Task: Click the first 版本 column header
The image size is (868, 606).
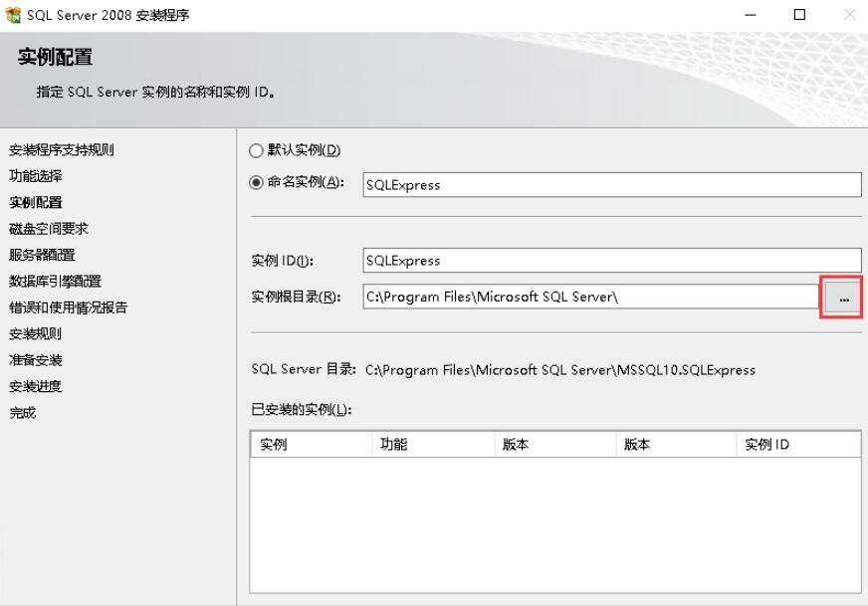Action: (x=555, y=445)
